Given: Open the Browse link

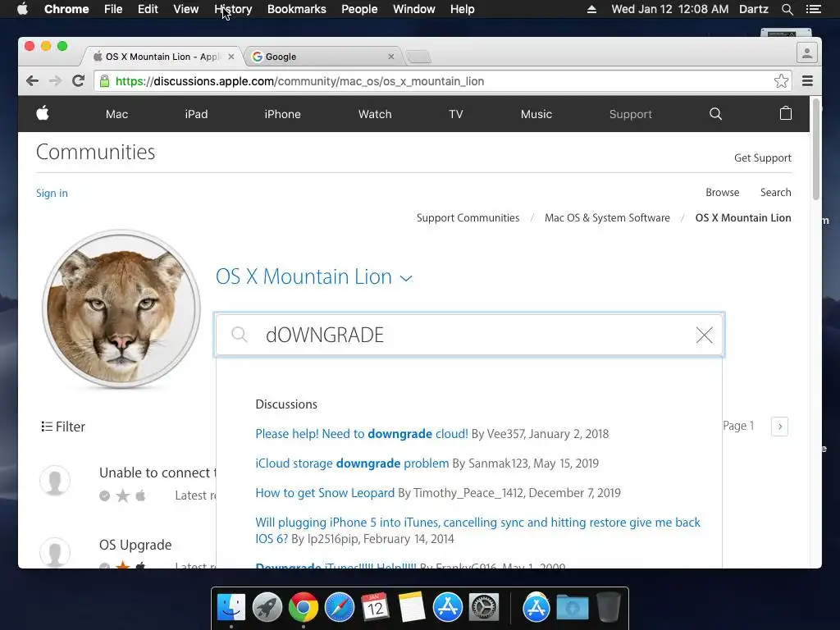Looking at the screenshot, I should pos(722,192).
